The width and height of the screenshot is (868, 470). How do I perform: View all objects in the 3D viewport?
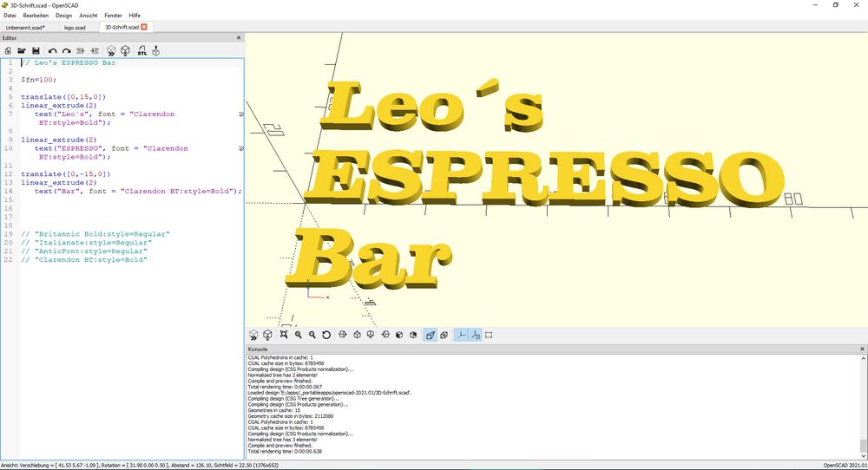[284, 335]
